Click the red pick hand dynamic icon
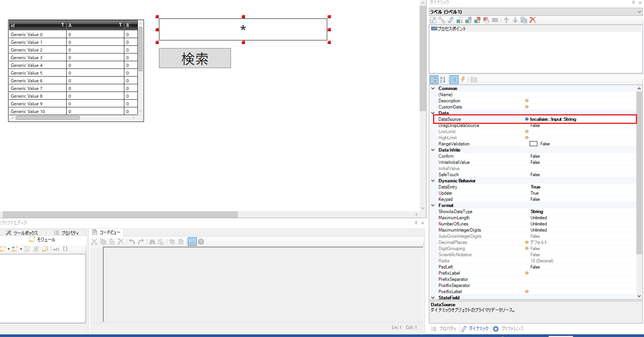Screen dimensions: 644x337 point(486,20)
